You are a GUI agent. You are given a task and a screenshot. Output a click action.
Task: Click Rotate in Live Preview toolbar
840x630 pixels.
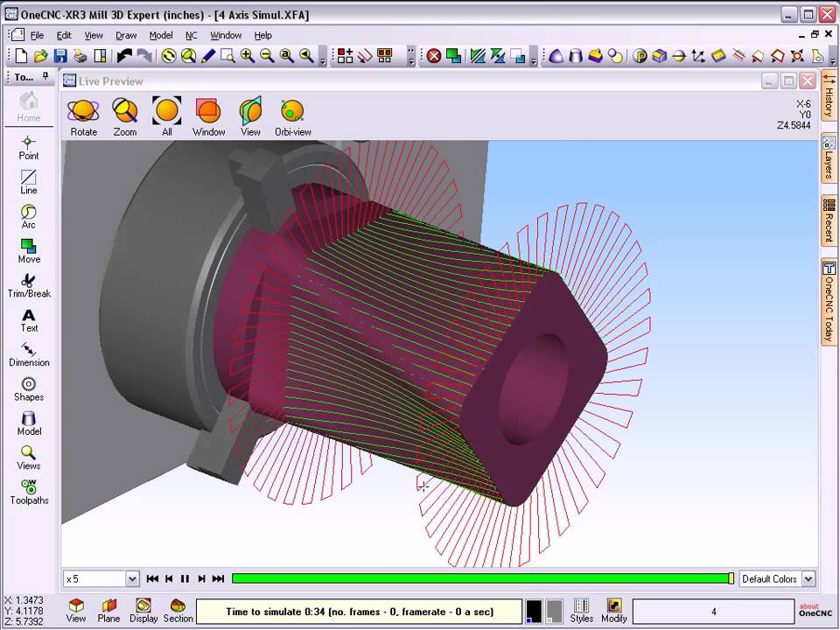pos(84,117)
